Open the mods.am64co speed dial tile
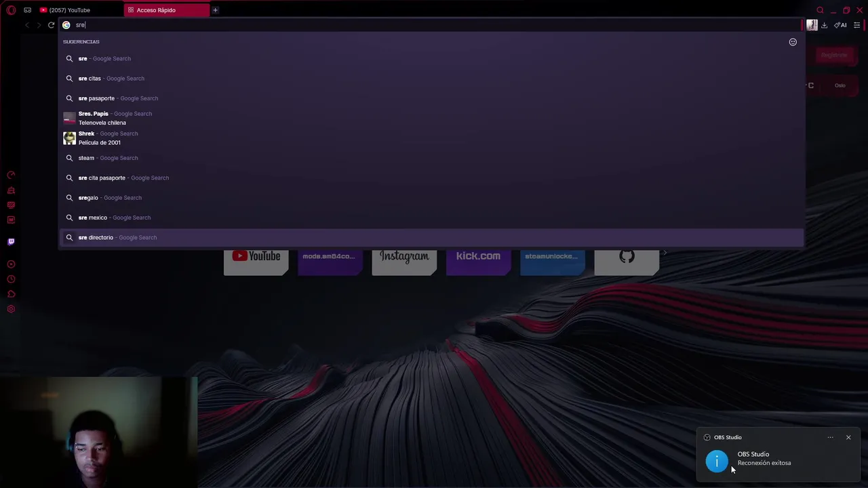 click(330, 262)
